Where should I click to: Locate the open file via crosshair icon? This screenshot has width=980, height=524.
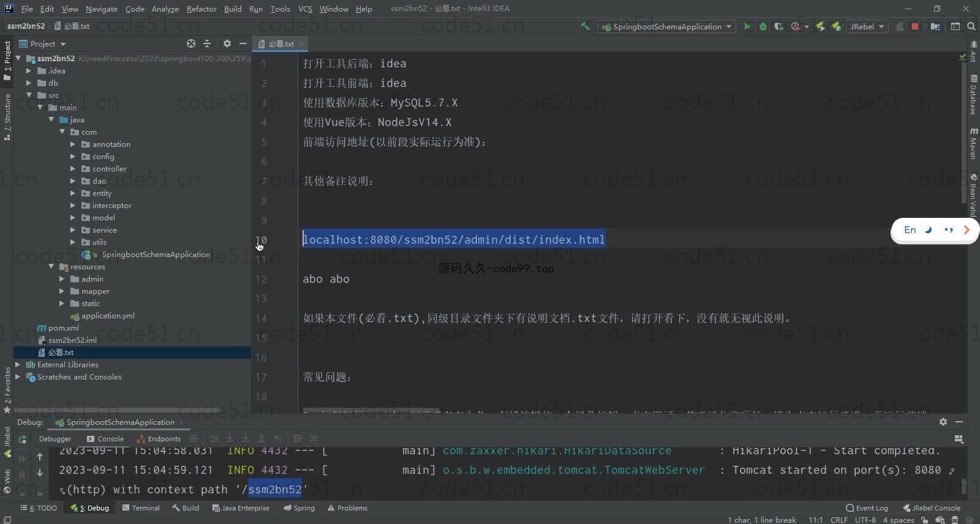pos(191,43)
